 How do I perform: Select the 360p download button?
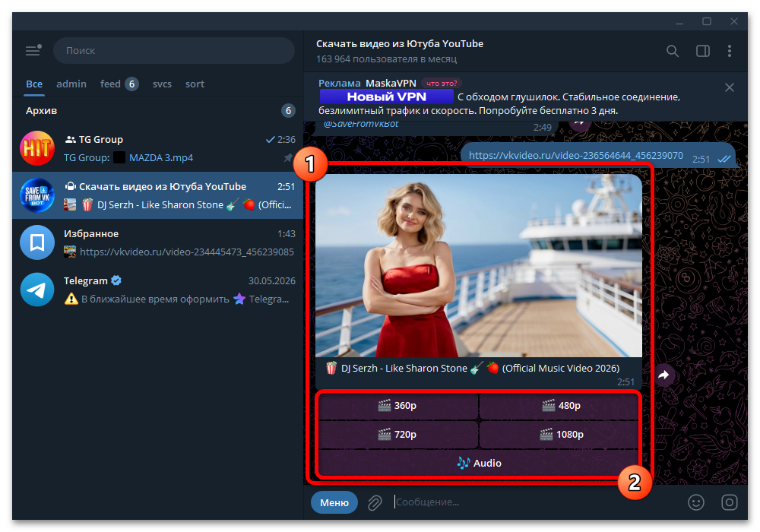click(x=397, y=406)
